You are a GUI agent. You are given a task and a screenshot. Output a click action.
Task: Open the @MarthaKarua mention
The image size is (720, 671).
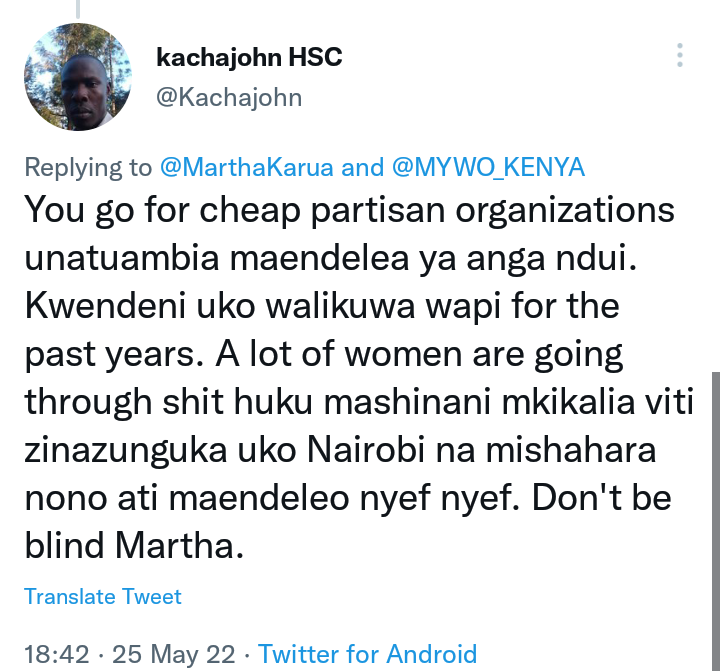pos(247,167)
